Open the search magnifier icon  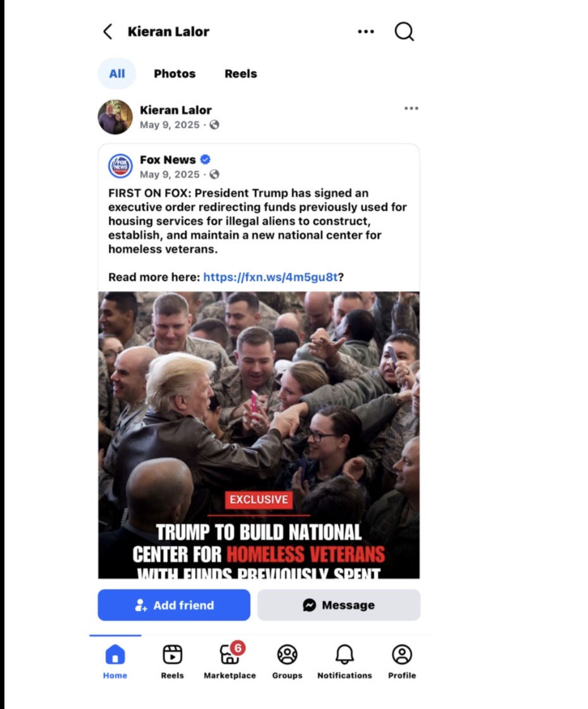[x=404, y=32]
